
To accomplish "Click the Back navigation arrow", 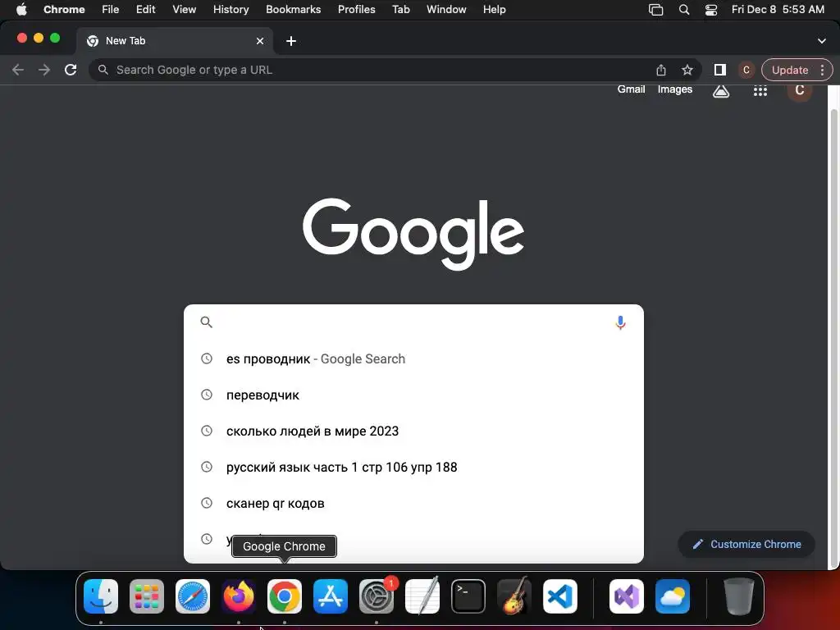I will pos(18,70).
